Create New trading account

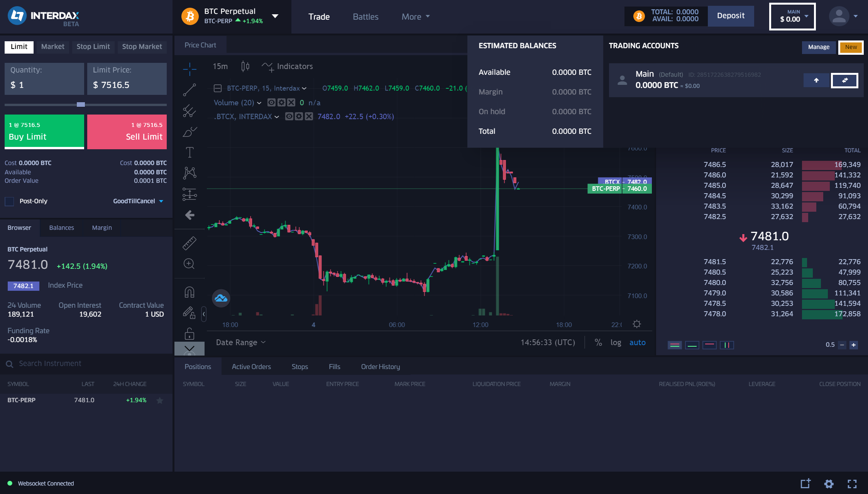point(851,47)
